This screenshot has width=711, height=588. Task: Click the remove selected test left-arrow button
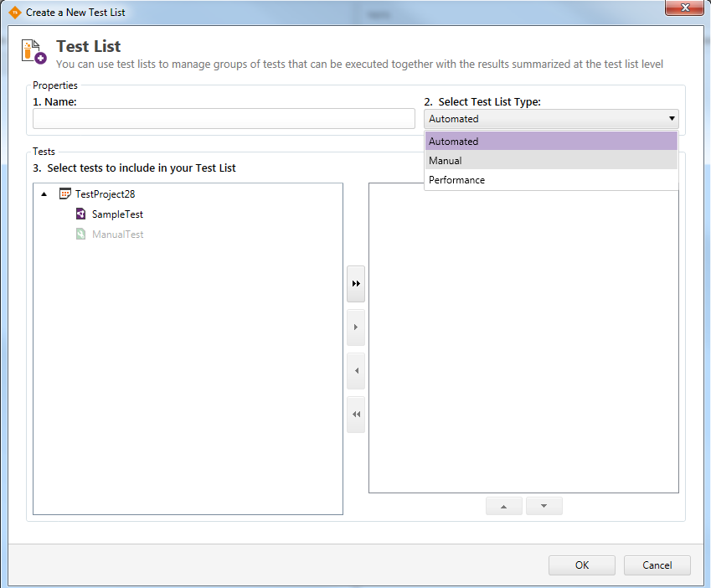[x=356, y=371]
